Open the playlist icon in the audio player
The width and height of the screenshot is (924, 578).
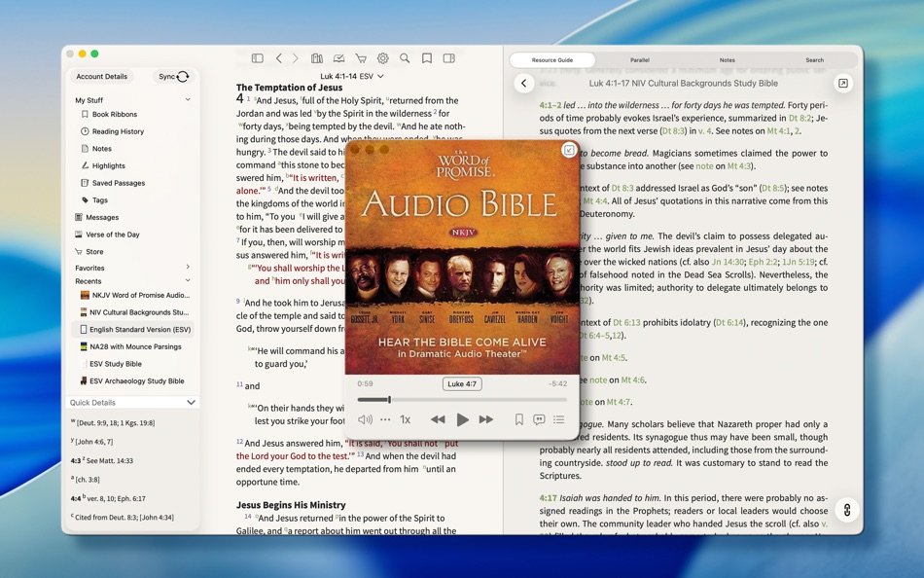pos(558,418)
